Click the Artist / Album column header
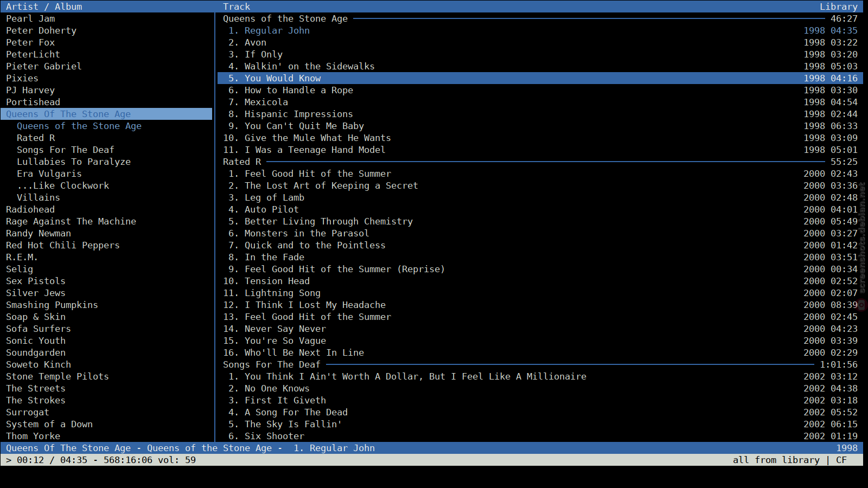The image size is (868, 488). pyautogui.click(x=44, y=7)
